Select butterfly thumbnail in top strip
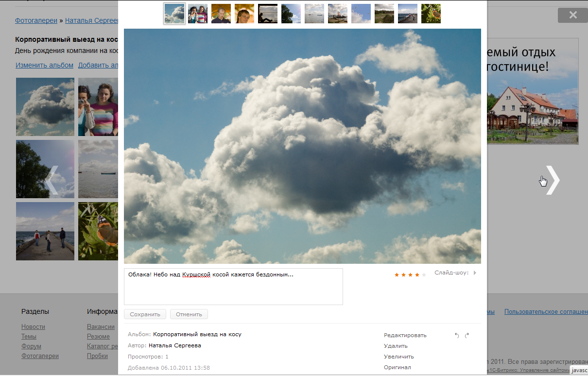The height and width of the screenshot is (376, 588). pyautogui.click(x=431, y=14)
